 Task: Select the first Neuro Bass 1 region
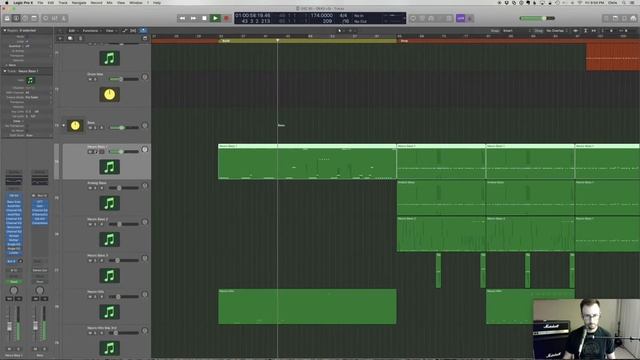tap(307, 162)
